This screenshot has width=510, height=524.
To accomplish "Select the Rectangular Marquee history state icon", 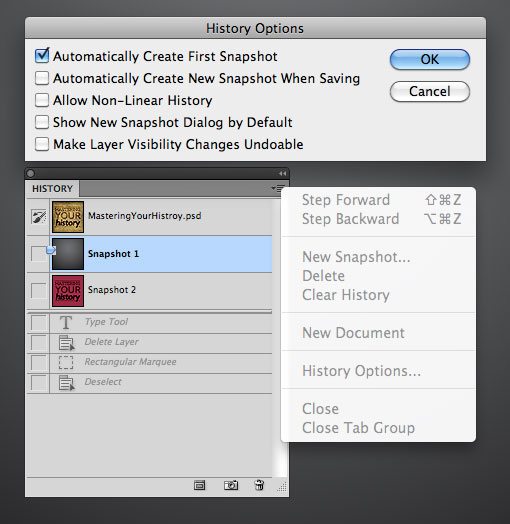I will pos(66,362).
